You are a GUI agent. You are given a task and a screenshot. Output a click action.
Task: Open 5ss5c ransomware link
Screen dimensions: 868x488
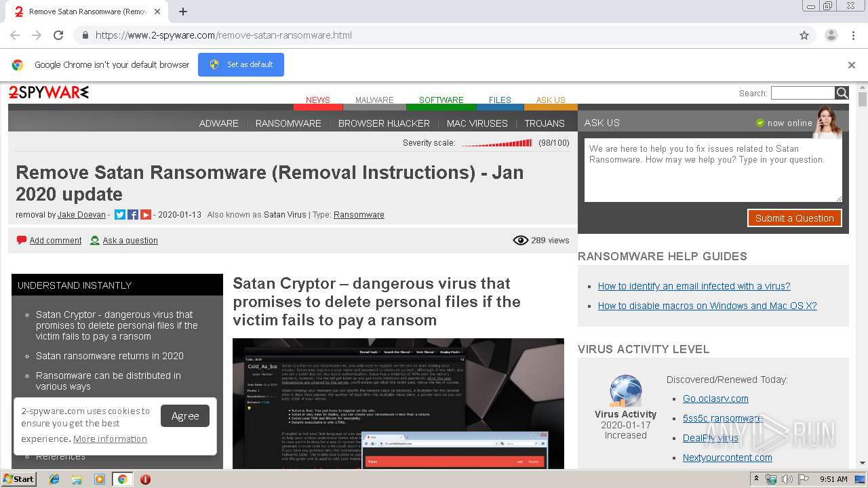point(723,418)
